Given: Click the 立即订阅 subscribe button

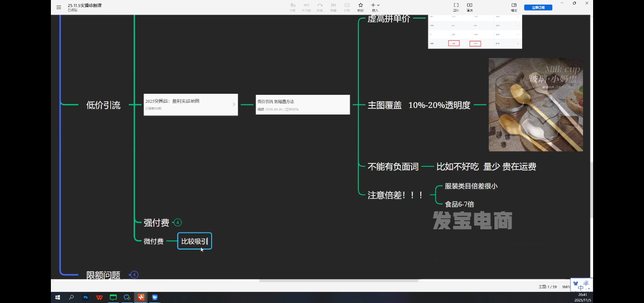Looking at the screenshot, I should coord(538,8).
